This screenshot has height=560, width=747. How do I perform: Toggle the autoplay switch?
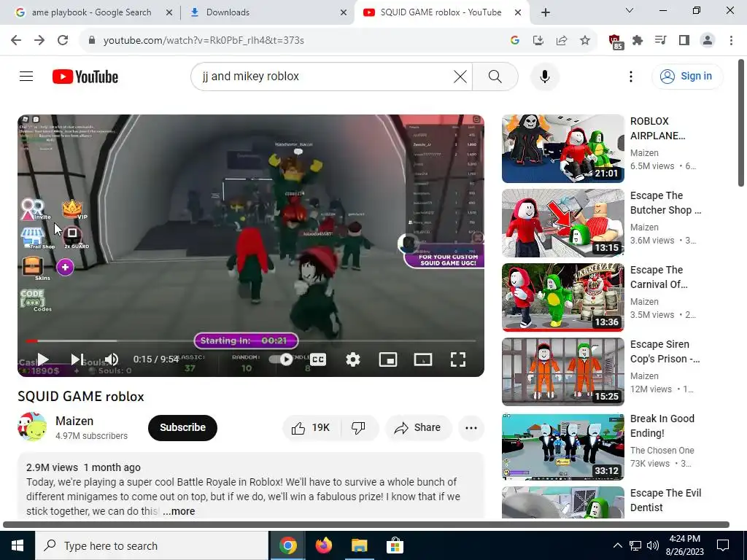point(282,359)
